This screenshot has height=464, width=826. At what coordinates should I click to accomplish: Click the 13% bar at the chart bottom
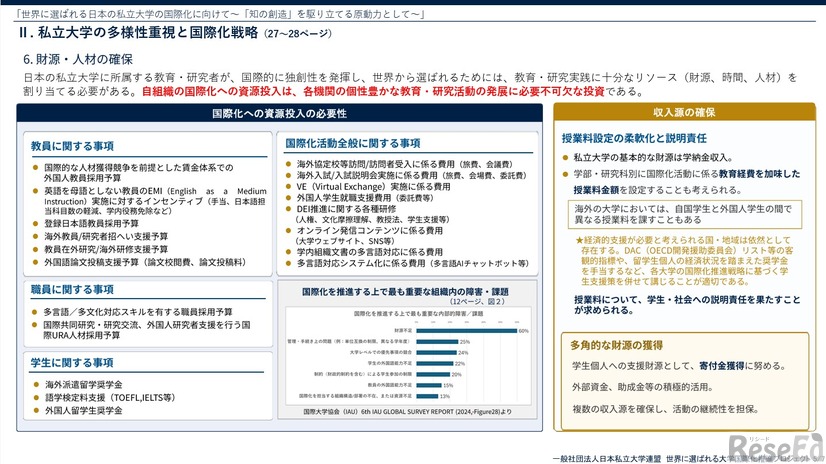427,396
